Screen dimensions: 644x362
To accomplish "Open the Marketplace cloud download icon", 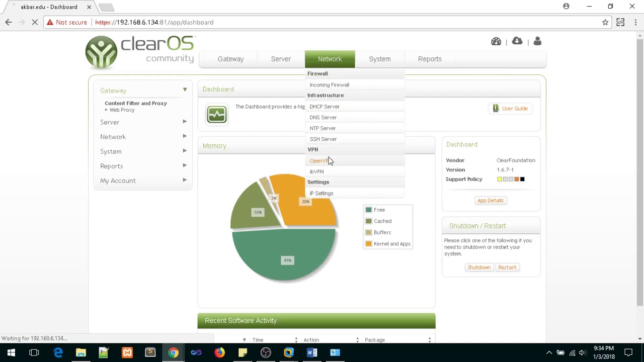I will pyautogui.click(x=517, y=41).
